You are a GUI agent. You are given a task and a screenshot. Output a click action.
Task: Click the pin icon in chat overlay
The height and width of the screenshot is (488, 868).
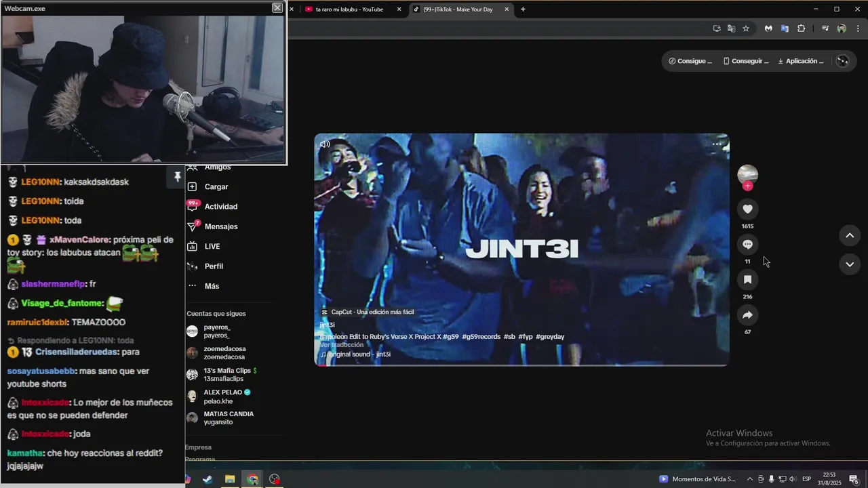[178, 177]
